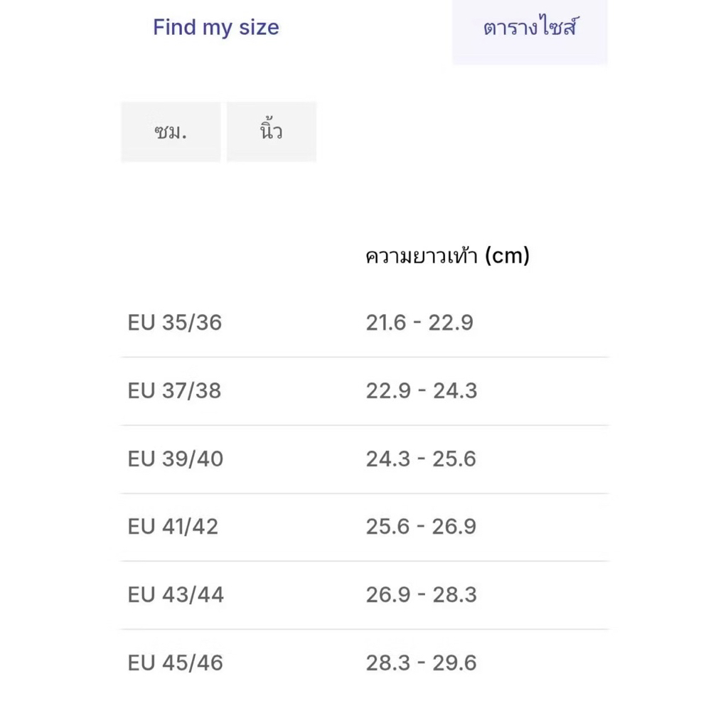The image size is (728, 728).
Task: Click the 28.3 - 29.6 length value
Action: 421,663
